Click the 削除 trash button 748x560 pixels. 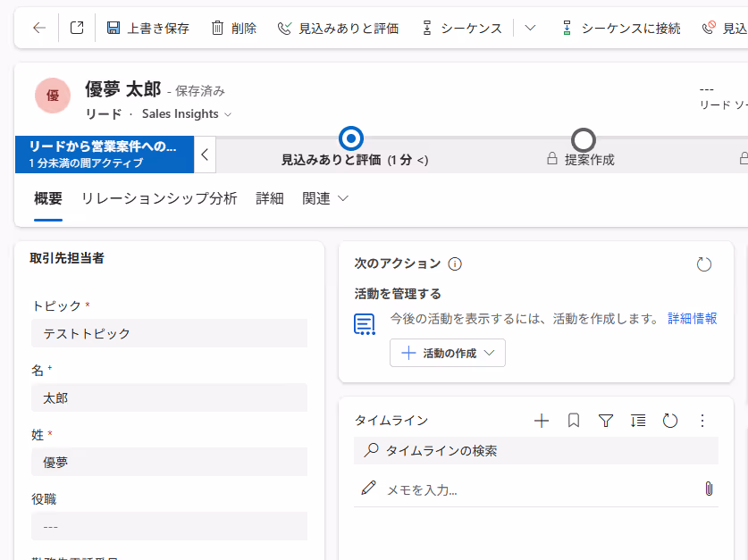click(x=234, y=29)
